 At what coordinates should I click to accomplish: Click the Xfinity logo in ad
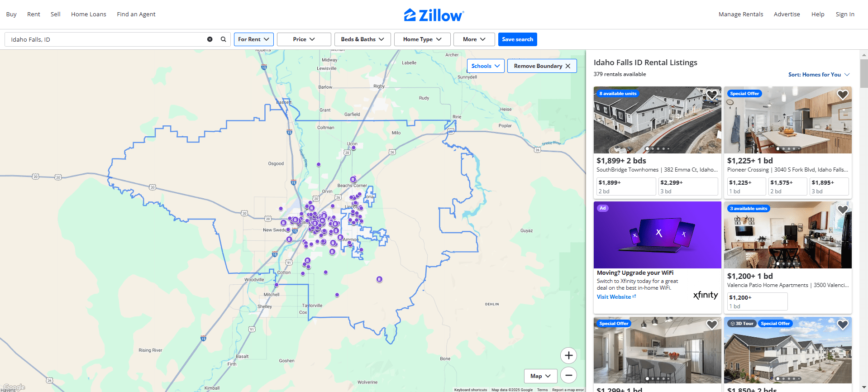(x=706, y=295)
